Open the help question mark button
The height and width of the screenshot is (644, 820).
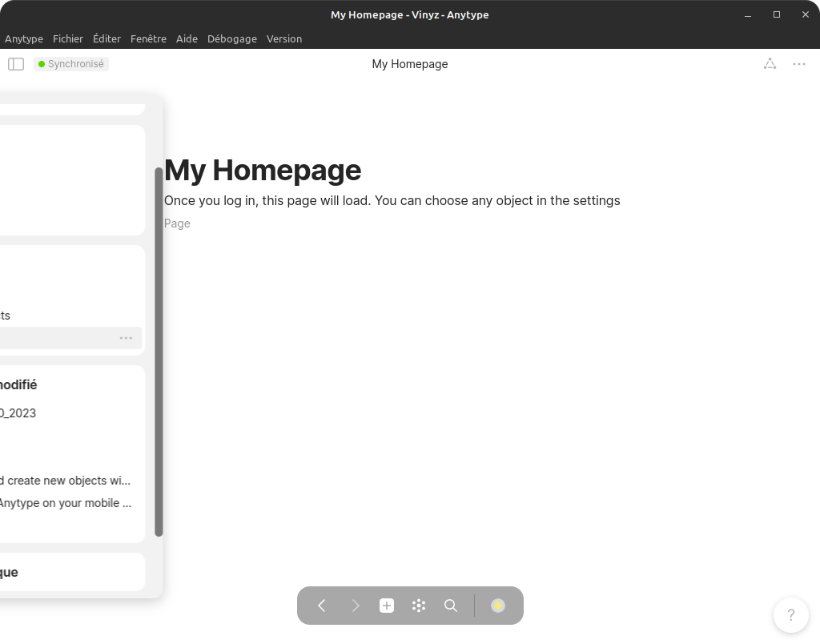point(790,615)
